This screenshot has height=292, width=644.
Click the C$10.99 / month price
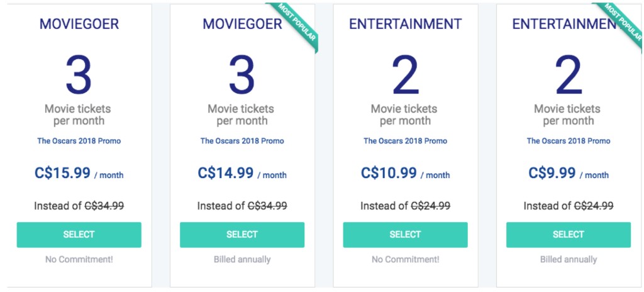pos(405,173)
